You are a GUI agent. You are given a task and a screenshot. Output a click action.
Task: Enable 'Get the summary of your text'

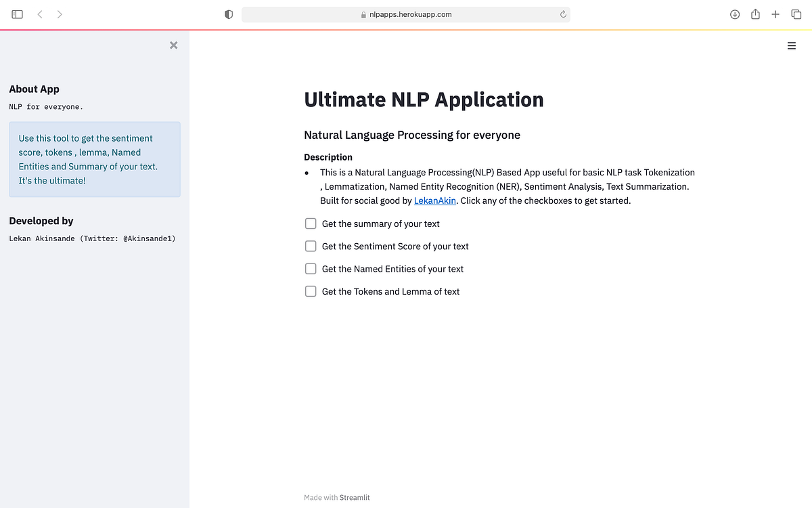point(311,223)
